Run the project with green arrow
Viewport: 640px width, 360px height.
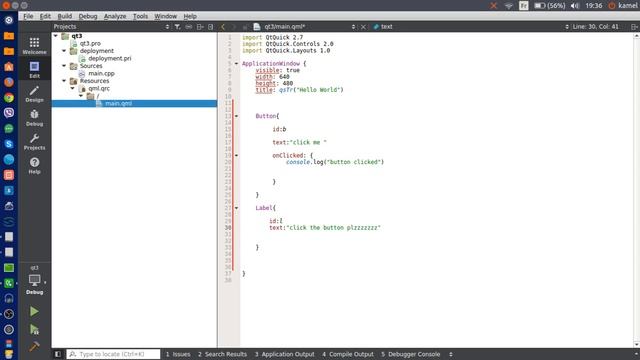tap(34, 311)
